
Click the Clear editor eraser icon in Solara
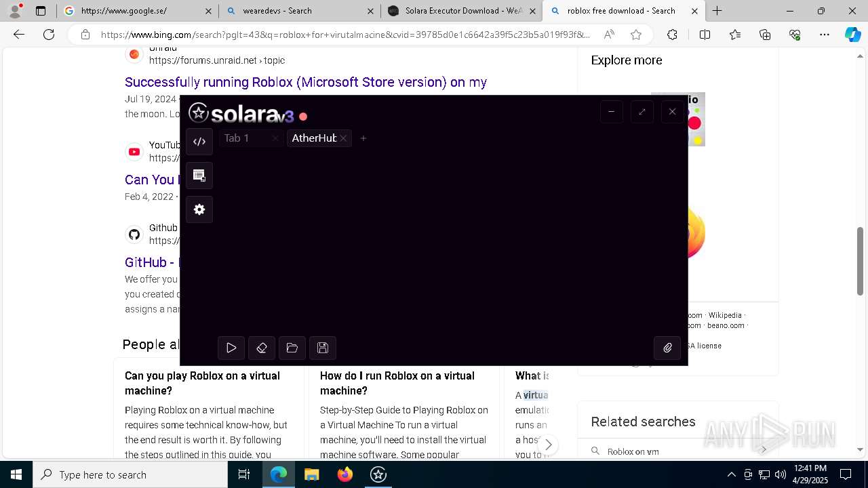[x=262, y=348]
